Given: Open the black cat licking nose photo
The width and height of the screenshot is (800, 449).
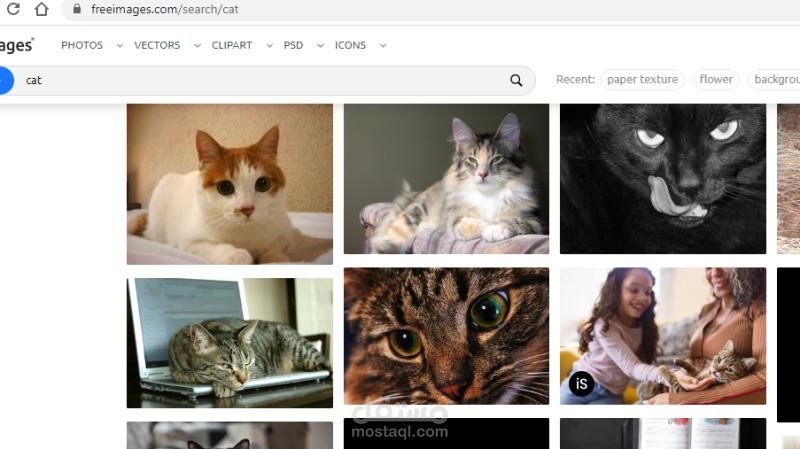Looking at the screenshot, I should click(663, 179).
